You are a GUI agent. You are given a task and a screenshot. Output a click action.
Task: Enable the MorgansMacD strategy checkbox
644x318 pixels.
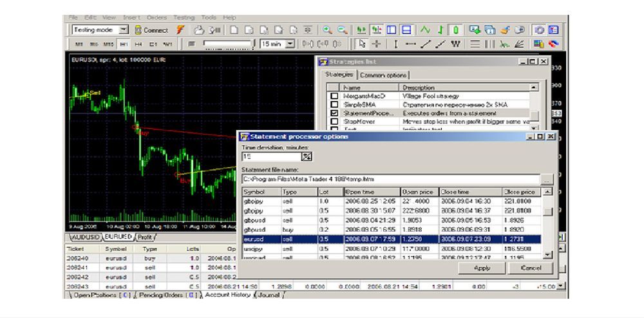(335, 96)
